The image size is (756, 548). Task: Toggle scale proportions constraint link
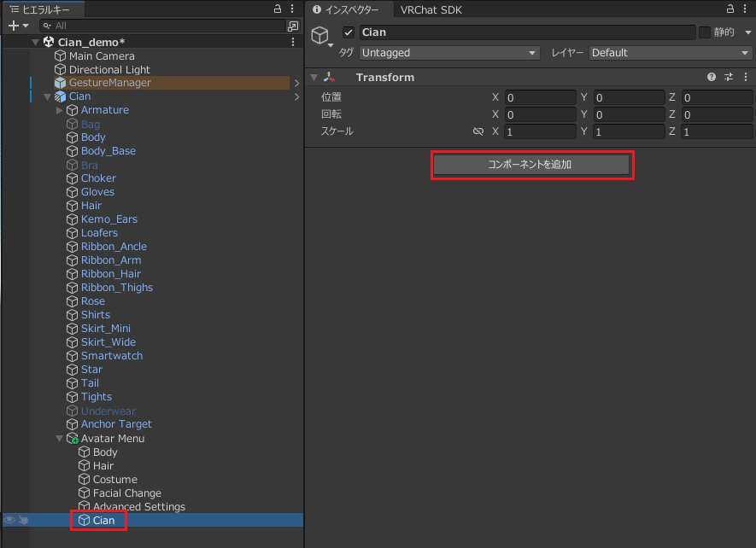(478, 131)
